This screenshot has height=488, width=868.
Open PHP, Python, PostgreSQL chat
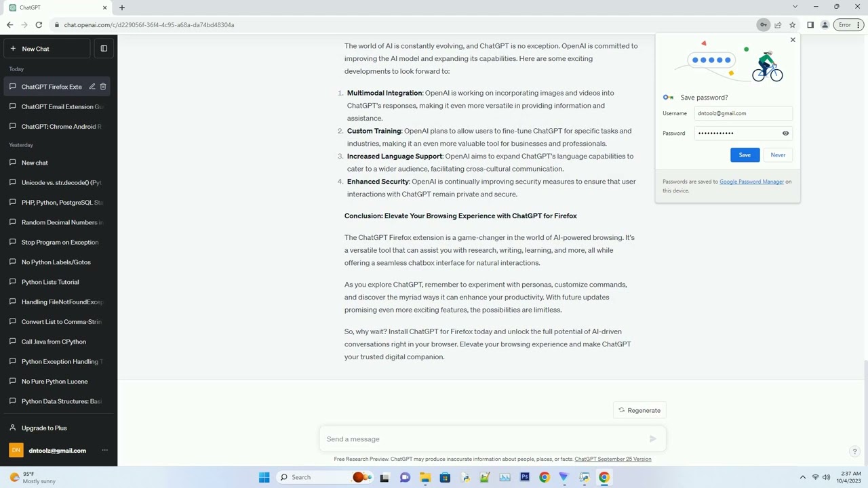tap(58, 203)
